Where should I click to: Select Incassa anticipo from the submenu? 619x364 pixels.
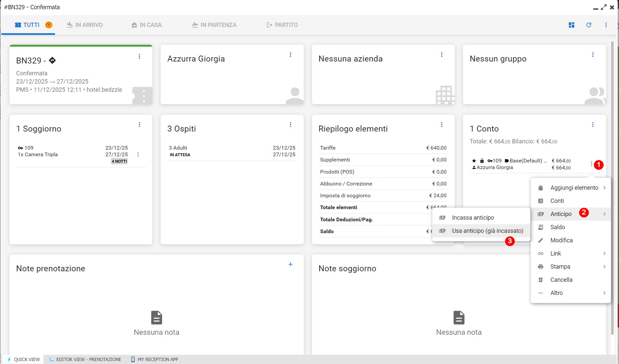[x=473, y=218]
